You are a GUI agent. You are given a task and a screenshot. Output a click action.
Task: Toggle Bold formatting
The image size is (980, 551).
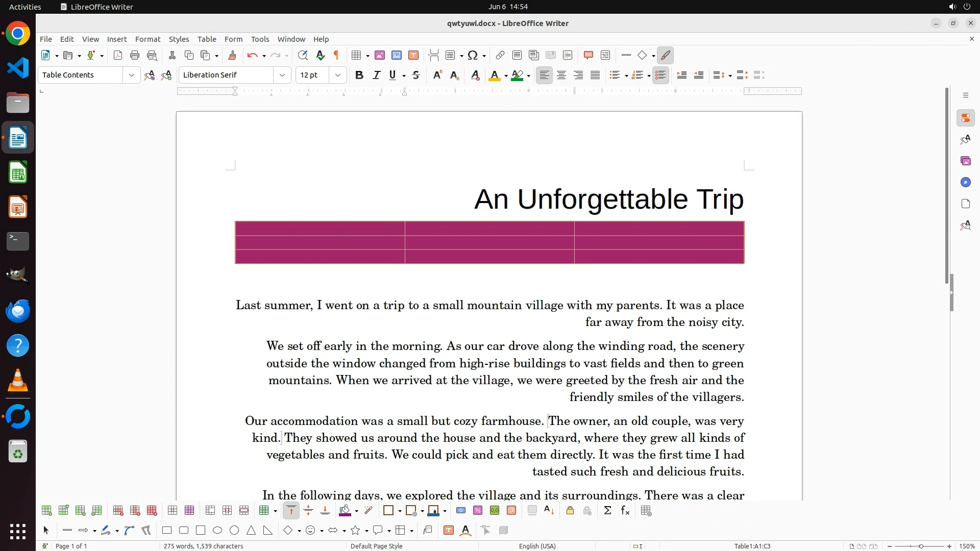pos(359,75)
